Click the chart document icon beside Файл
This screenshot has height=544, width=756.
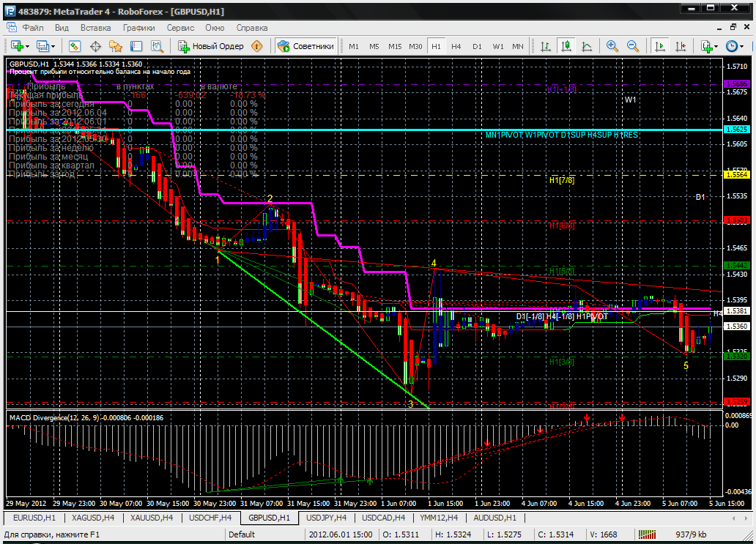click(x=10, y=28)
